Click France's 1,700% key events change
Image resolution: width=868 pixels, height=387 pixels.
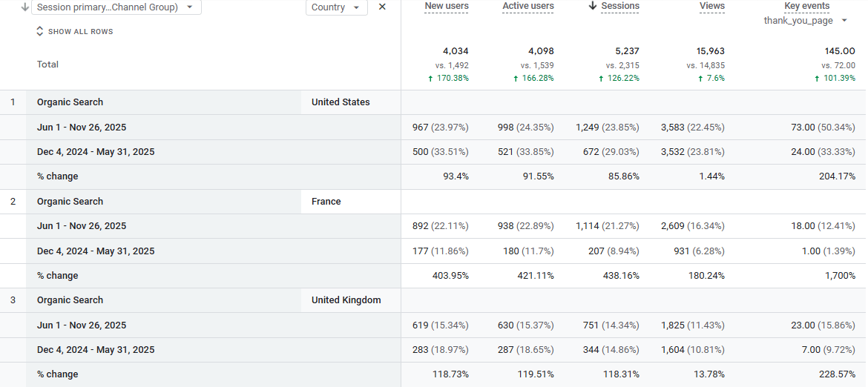(841, 276)
